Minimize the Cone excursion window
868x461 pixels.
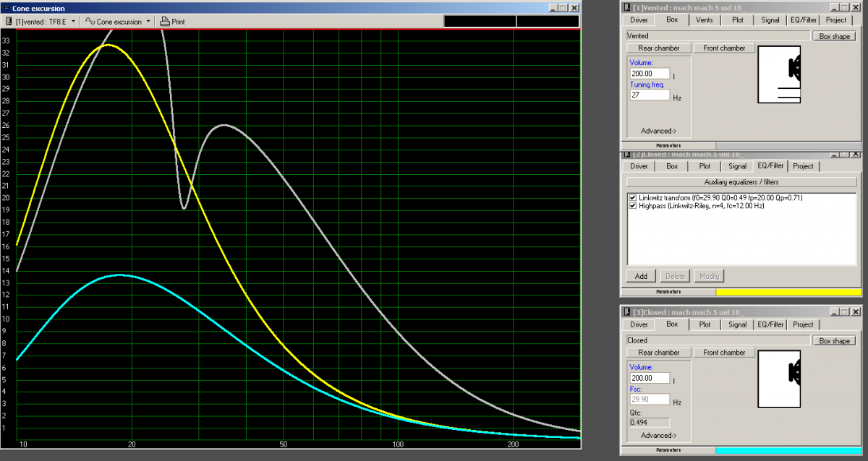(553, 8)
